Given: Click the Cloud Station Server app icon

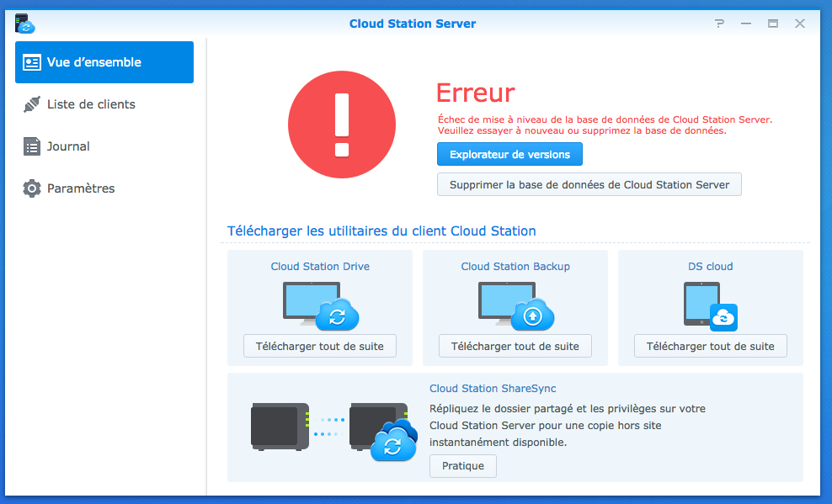Looking at the screenshot, I should tap(25, 24).
